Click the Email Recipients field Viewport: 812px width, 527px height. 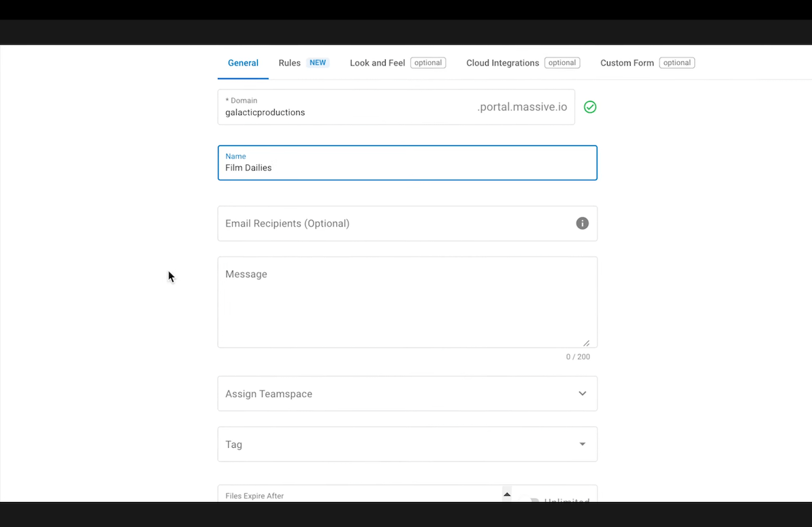[407, 223]
